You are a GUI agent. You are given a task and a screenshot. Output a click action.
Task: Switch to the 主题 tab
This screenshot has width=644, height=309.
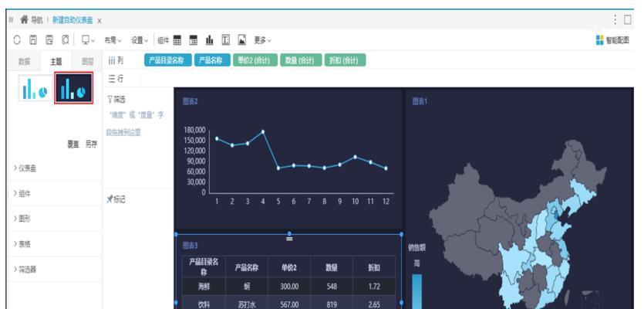click(56, 61)
